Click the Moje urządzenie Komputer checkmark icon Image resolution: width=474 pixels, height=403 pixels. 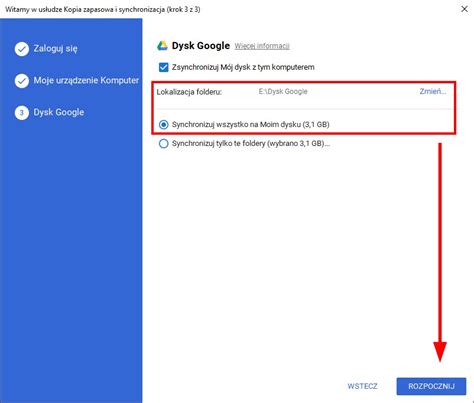[x=22, y=81]
